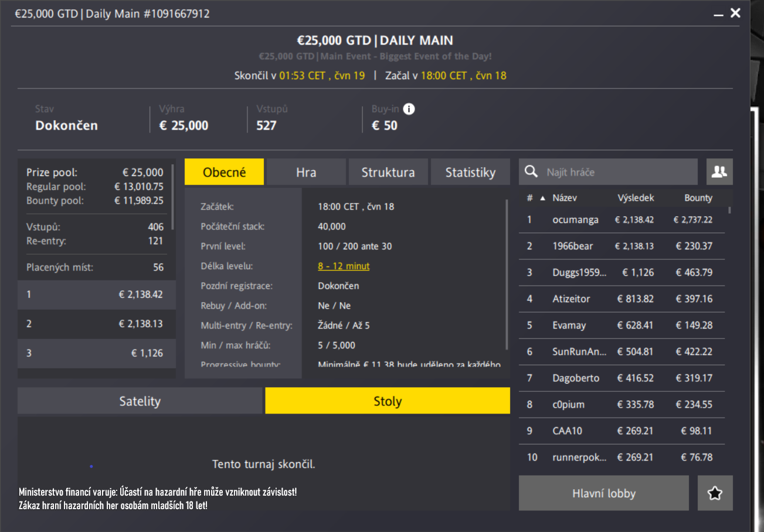Select the Statistiky tab
Viewport: 764px width, 532px height.
470,172
